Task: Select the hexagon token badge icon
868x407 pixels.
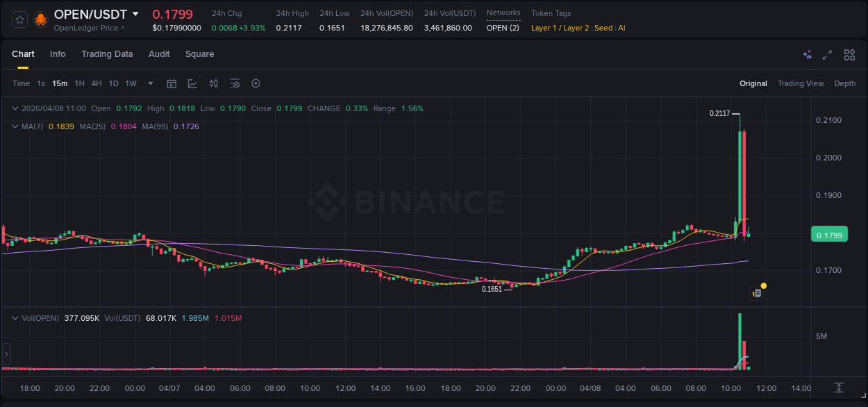Action: 256,83
